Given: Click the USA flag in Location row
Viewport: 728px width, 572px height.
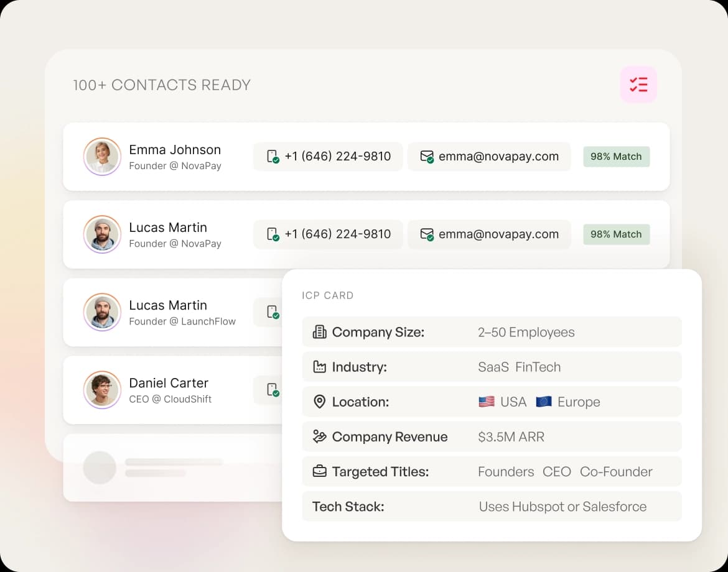Looking at the screenshot, I should [486, 402].
